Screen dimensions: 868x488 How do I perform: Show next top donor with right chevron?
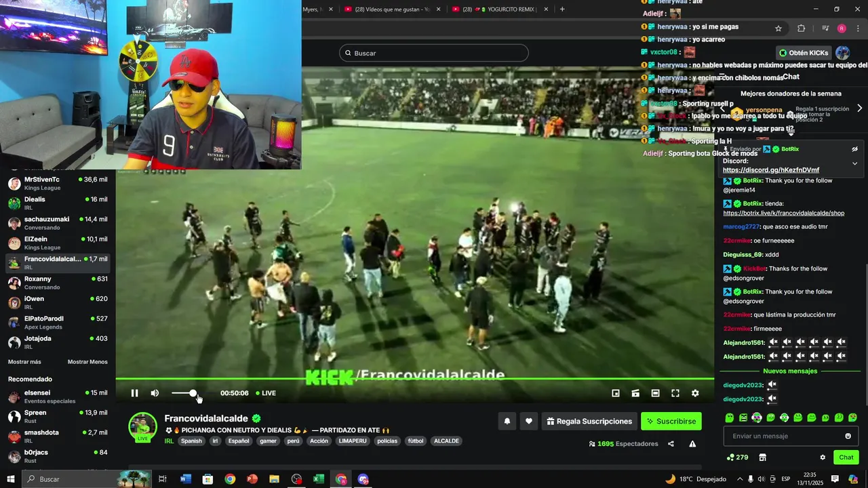coord(859,108)
